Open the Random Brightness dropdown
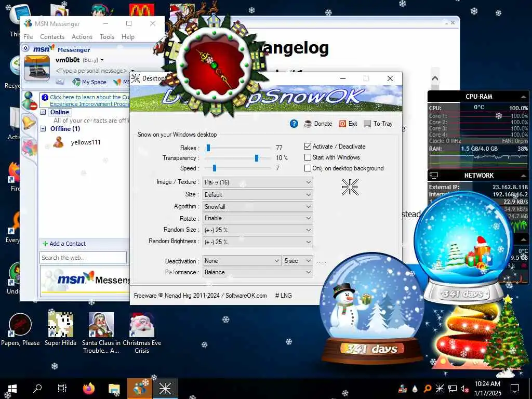This screenshot has height=399, width=532. click(258, 242)
